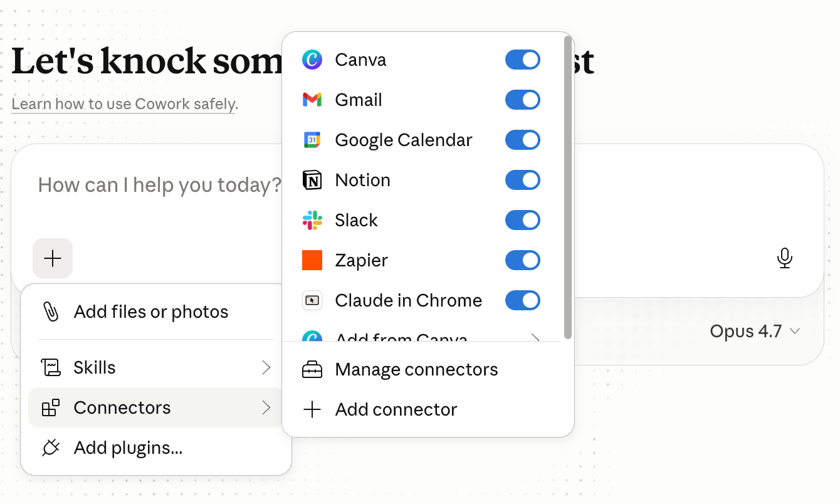
Task: Click the microphone voice input icon
Action: [x=784, y=258]
